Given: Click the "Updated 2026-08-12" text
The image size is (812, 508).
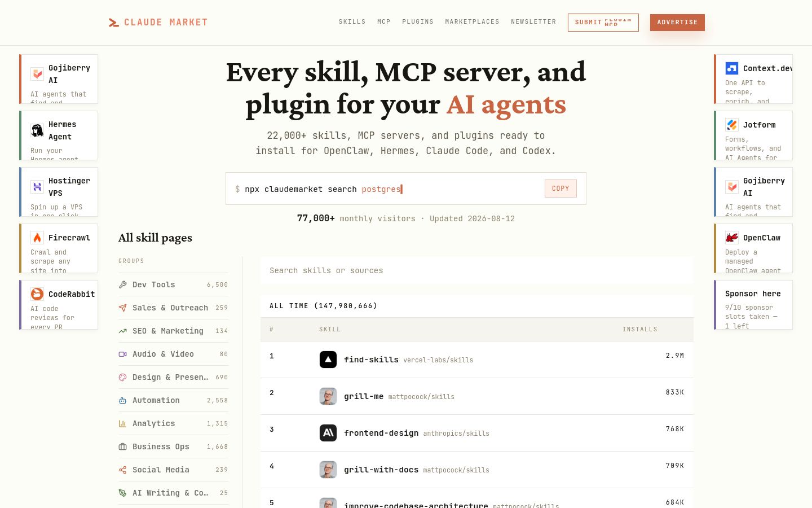Looking at the screenshot, I should pos(473,218).
